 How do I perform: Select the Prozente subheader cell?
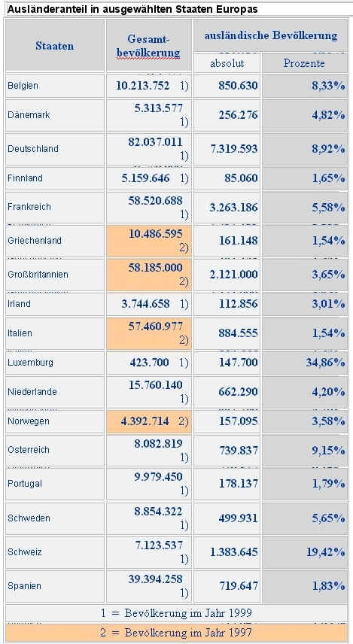[x=305, y=63]
